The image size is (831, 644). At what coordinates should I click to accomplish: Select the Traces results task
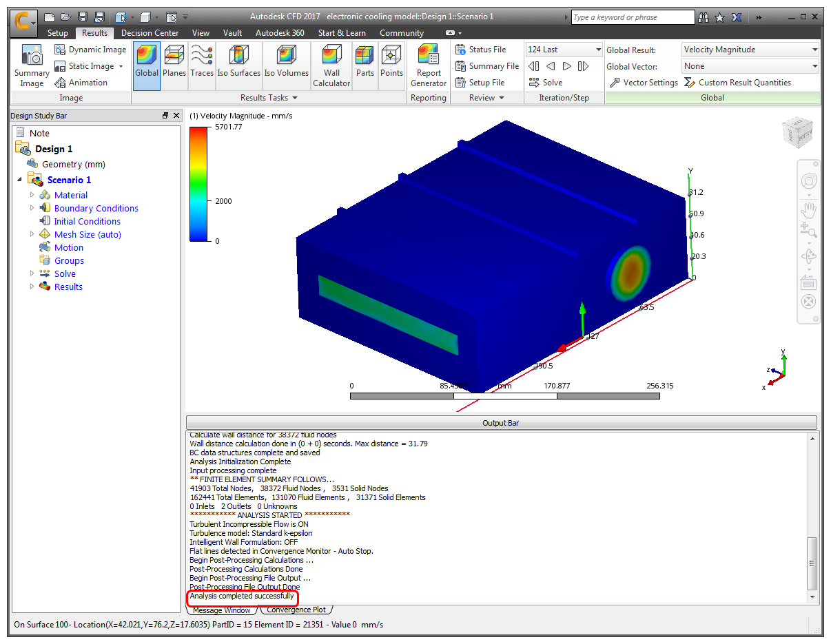coord(202,66)
